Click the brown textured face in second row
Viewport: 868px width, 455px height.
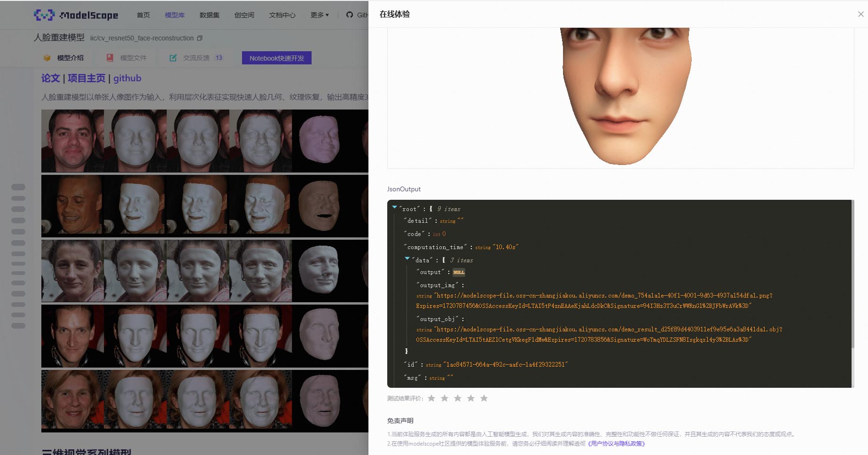[x=320, y=206]
